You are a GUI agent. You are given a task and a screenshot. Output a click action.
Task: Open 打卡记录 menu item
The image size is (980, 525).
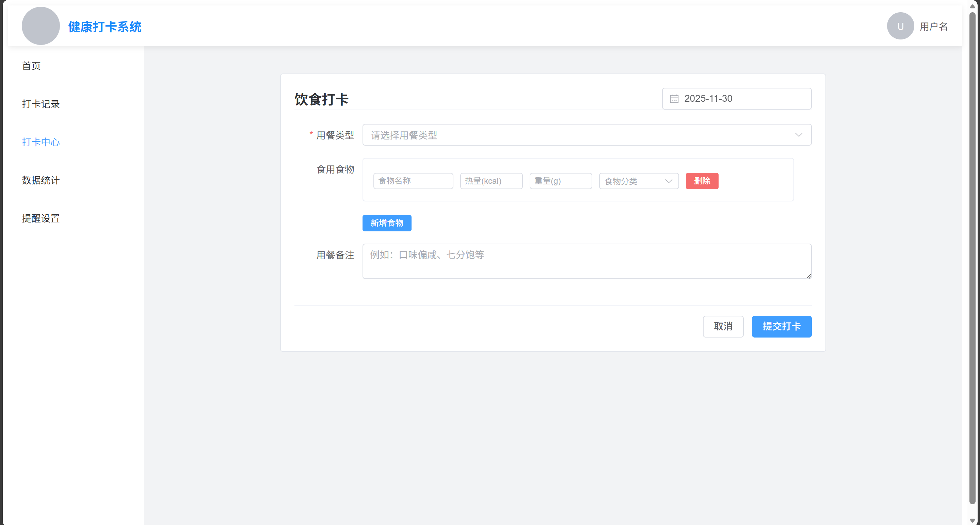(x=41, y=104)
